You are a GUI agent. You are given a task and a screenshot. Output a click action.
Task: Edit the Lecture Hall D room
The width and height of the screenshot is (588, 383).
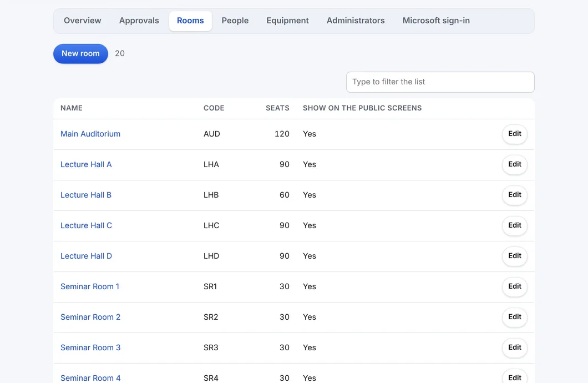pyautogui.click(x=515, y=256)
